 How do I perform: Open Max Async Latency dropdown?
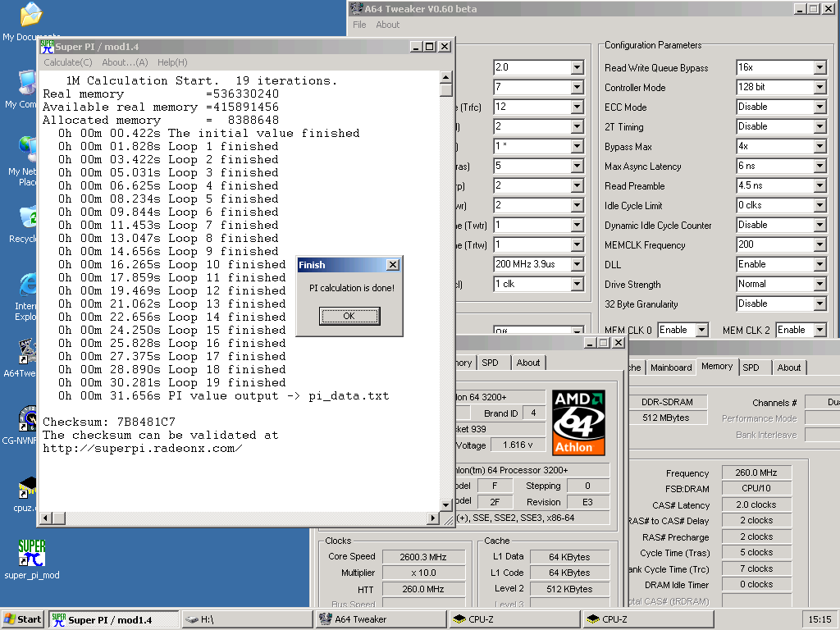click(x=819, y=166)
